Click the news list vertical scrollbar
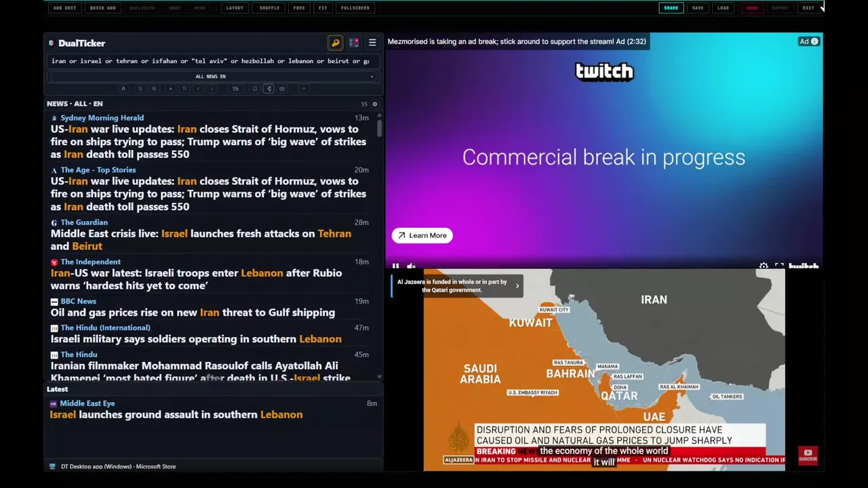 [379, 129]
